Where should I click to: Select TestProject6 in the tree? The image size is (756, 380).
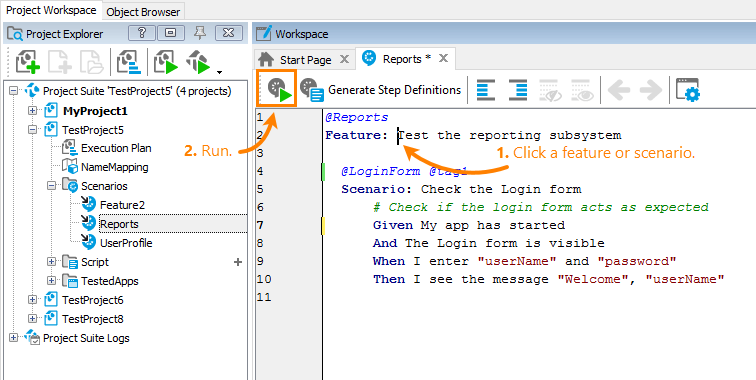(x=93, y=300)
